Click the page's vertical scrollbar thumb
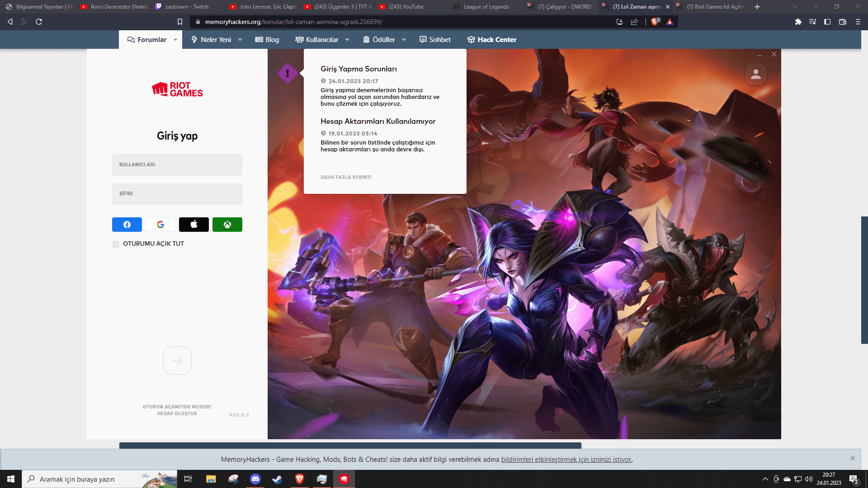 tap(864, 280)
